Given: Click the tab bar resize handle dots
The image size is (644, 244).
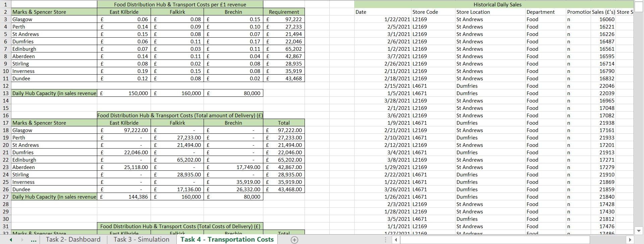Looking at the screenshot, I should [x=386, y=240].
